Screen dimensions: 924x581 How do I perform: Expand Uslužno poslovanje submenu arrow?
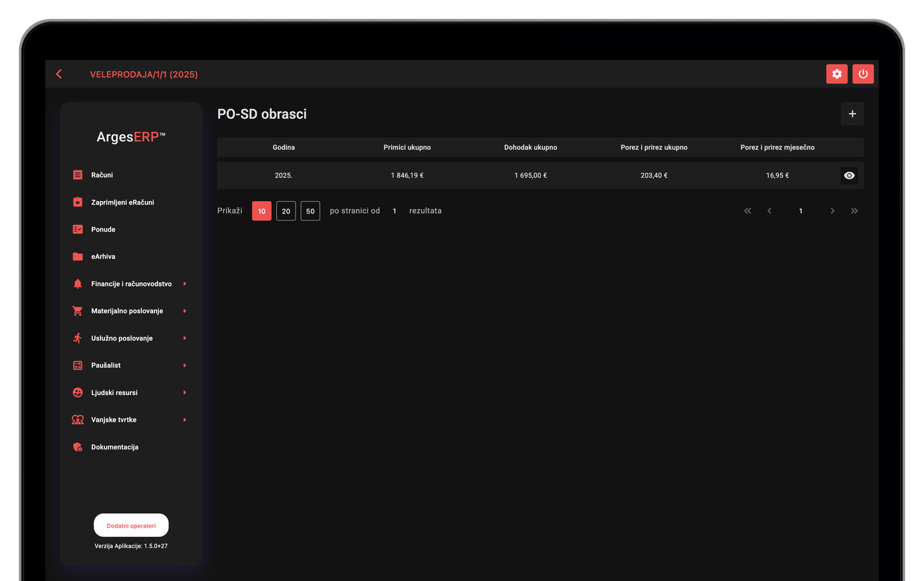coord(185,338)
